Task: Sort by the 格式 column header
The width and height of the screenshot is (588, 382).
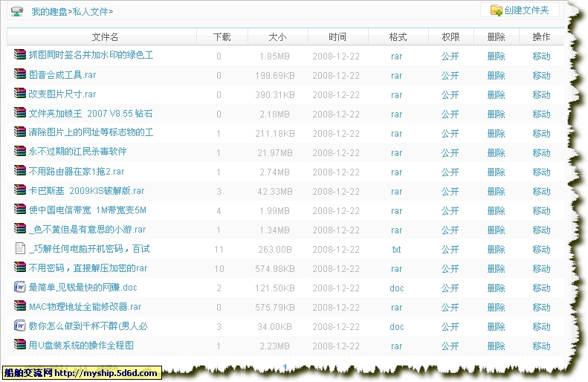Action: click(x=398, y=36)
